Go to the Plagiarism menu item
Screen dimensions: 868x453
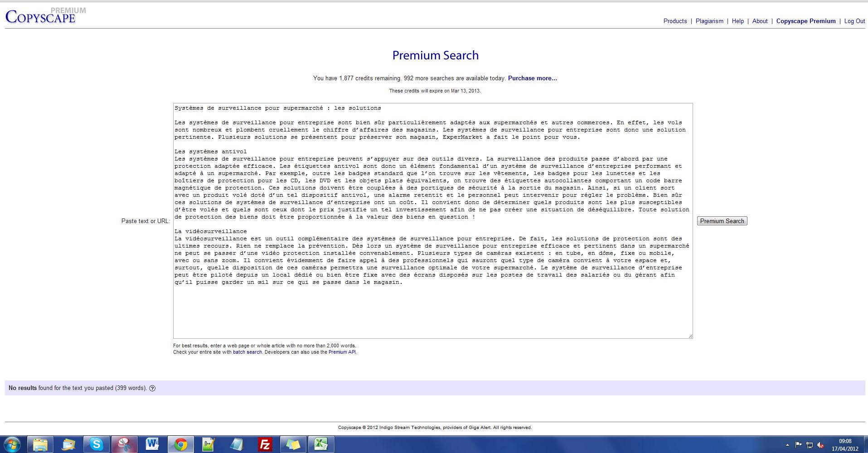(709, 21)
